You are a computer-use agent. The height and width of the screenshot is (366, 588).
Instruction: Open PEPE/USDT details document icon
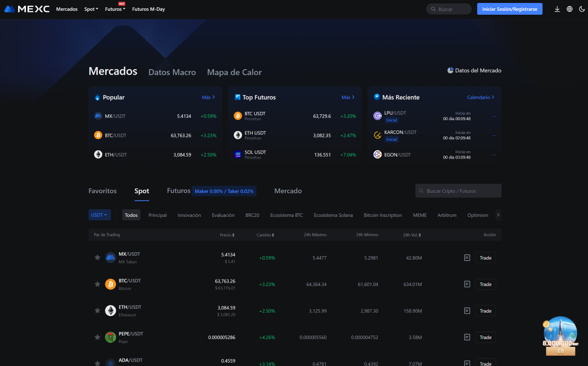pyautogui.click(x=467, y=337)
